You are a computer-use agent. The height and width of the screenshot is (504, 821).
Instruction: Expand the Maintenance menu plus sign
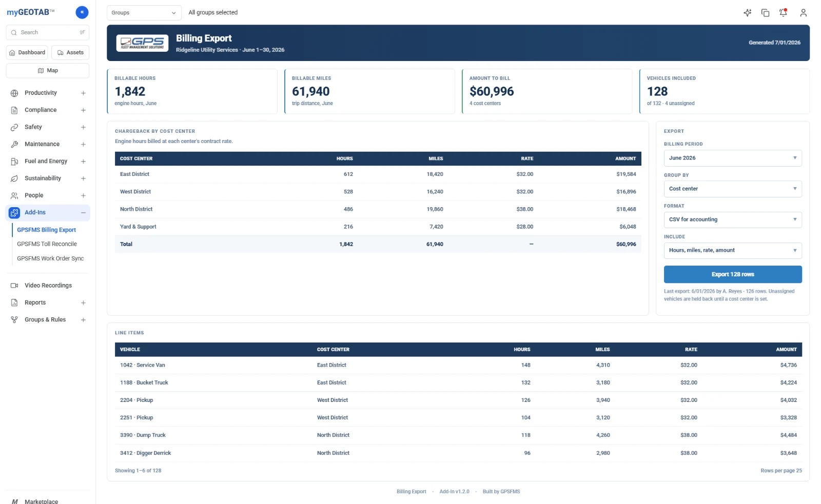point(83,144)
